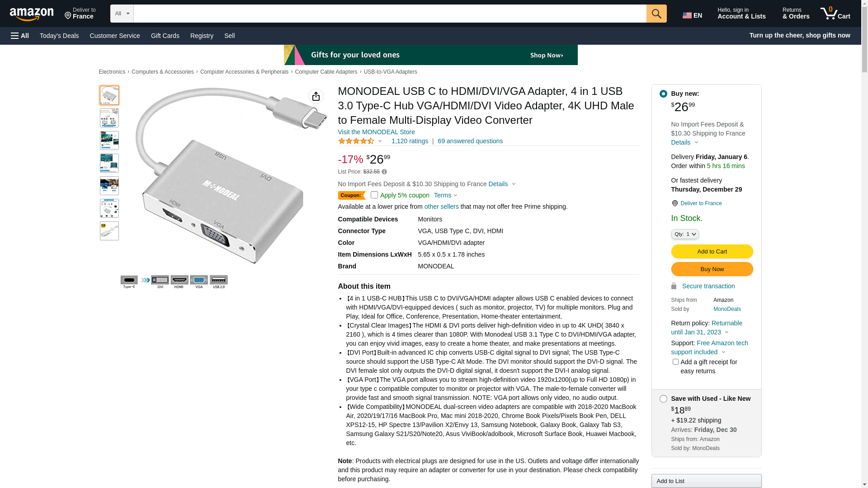
Task: Open the search category All dropdown
Action: tap(122, 14)
